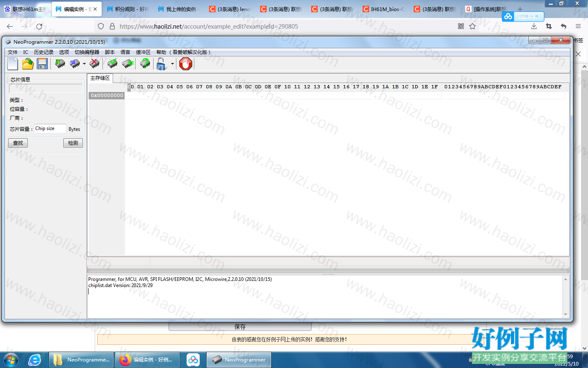The image size is (588, 368).
Task: Click the browser address bar URL
Action: (209, 26)
